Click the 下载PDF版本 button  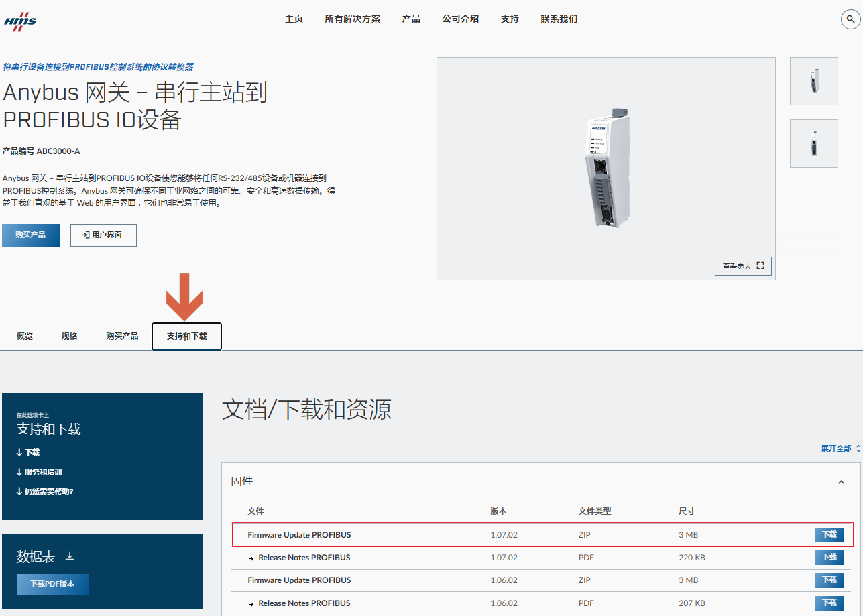click(52, 584)
